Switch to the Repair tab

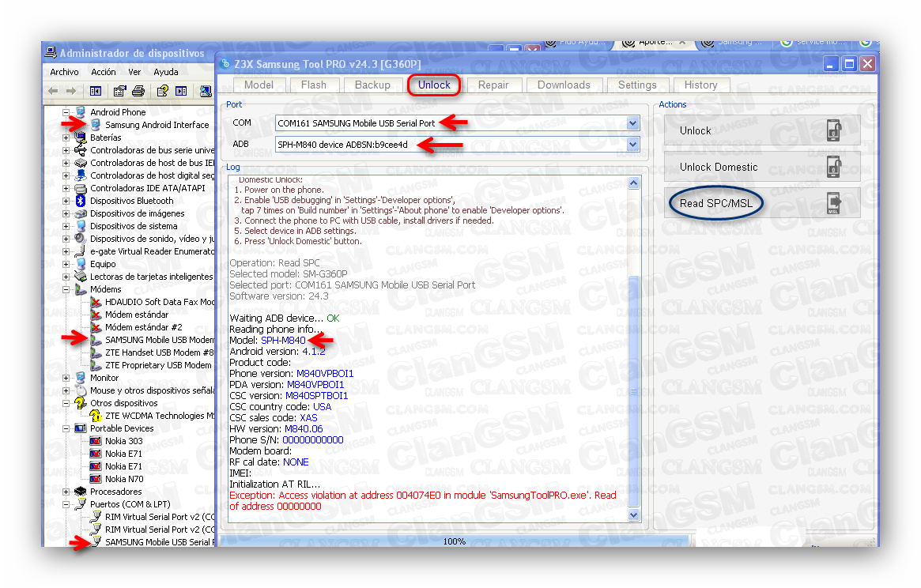tap(493, 85)
